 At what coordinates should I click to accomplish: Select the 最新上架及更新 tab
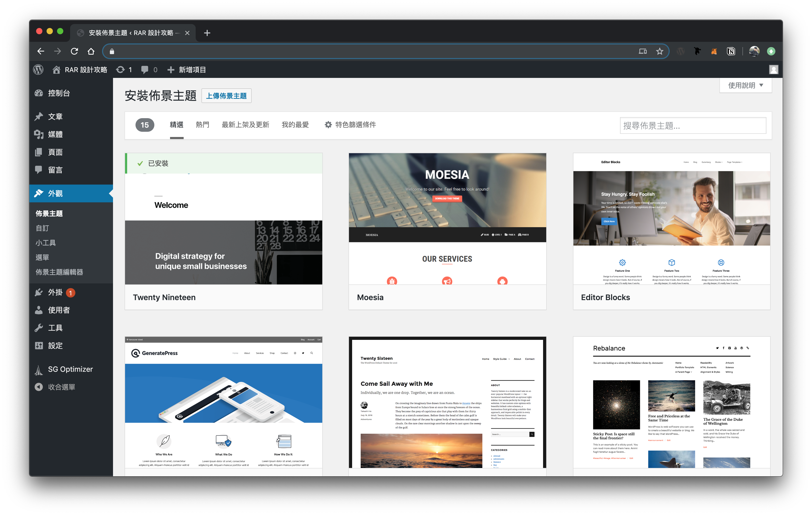click(245, 125)
